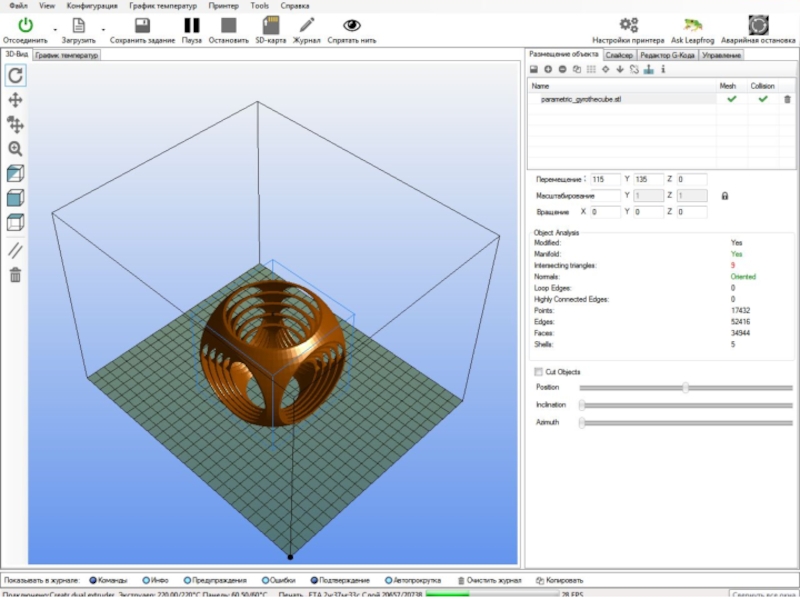This screenshot has height=600, width=800.
Task: Pause the print with the Пауза button
Action: click(x=192, y=25)
